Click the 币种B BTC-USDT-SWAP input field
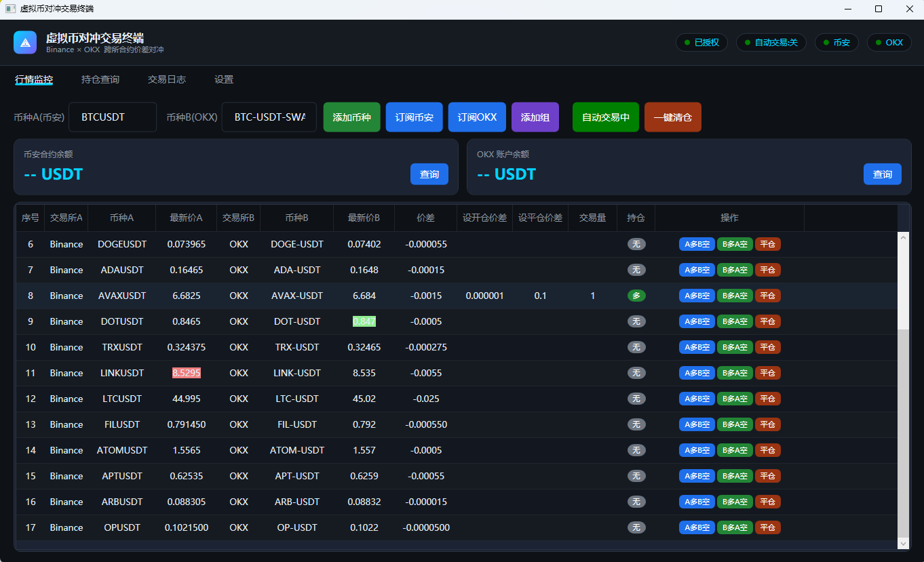924x562 pixels. (269, 117)
